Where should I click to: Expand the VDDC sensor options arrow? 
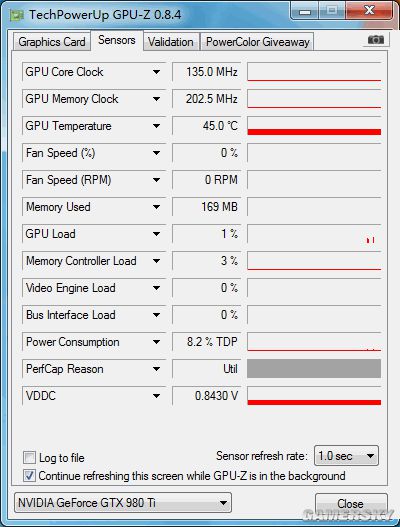point(156,396)
